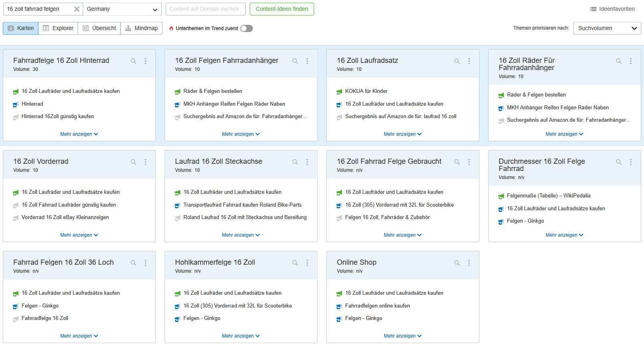
Task: Expand Mehr anzeigen on Fahrrad Felgen 16 Zoll 36 Loch
Action: point(79,336)
